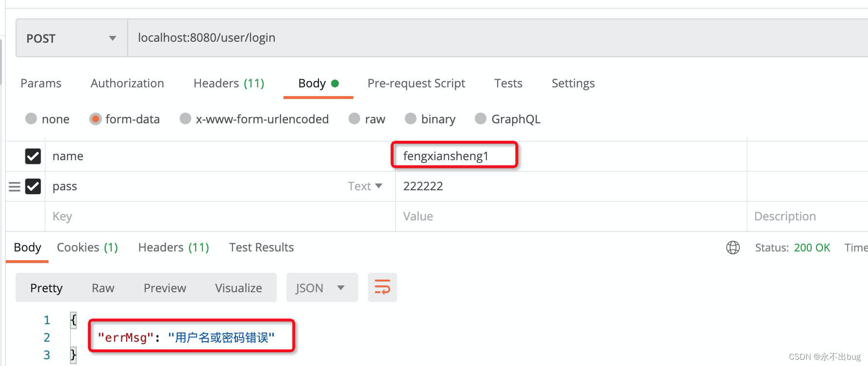
Task: Uncheck the name parameter checkbox
Action: [33, 156]
